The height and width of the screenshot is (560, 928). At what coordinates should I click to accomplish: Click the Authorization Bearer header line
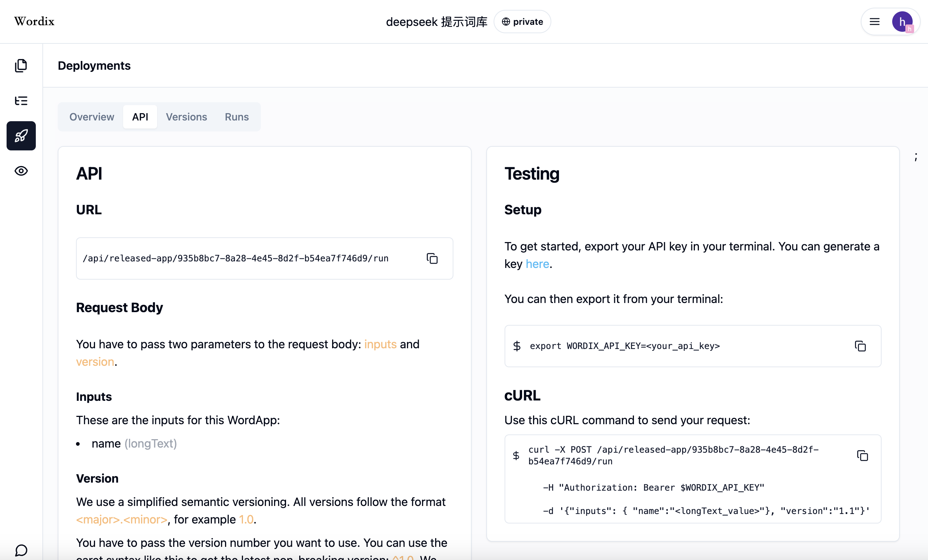point(654,487)
